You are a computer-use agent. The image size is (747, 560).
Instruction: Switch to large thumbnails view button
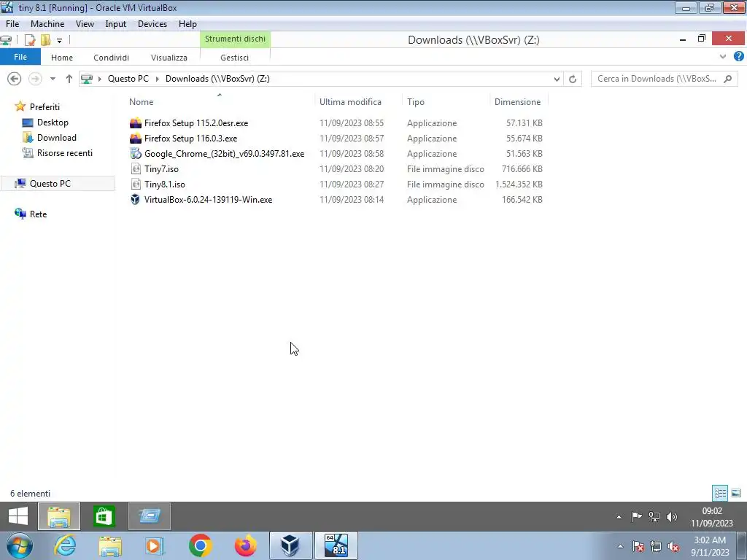point(736,494)
